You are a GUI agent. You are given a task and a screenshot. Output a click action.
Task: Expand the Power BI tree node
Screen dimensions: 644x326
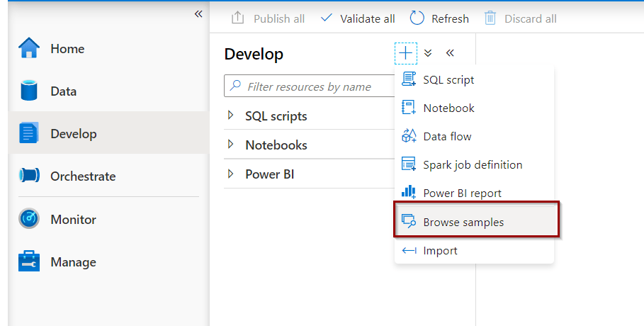click(x=231, y=174)
